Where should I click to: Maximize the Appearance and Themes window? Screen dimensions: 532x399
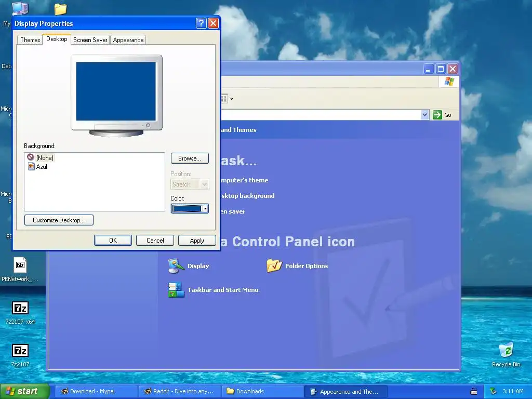pos(441,69)
